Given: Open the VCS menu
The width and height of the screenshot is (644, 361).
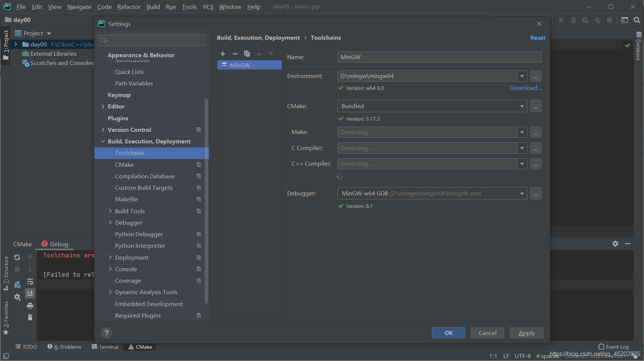Looking at the screenshot, I should pos(208,7).
